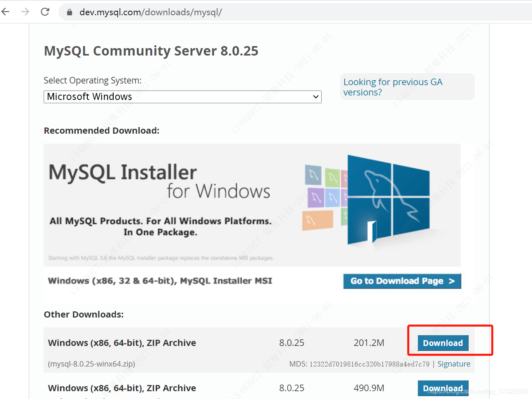The image size is (532, 399).
Task: Click the 'Other Downloads:' label
Action: click(x=84, y=315)
